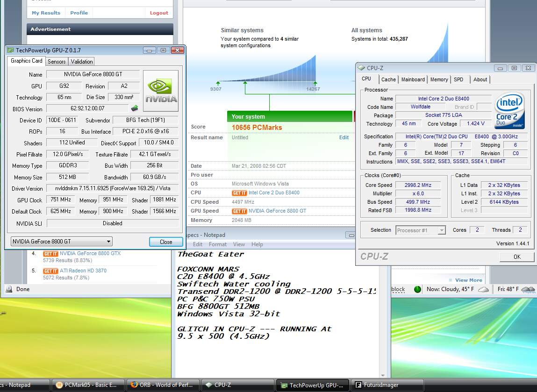
Task: Open the PCMark05 taskbar button
Action: click(x=88, y=385)
